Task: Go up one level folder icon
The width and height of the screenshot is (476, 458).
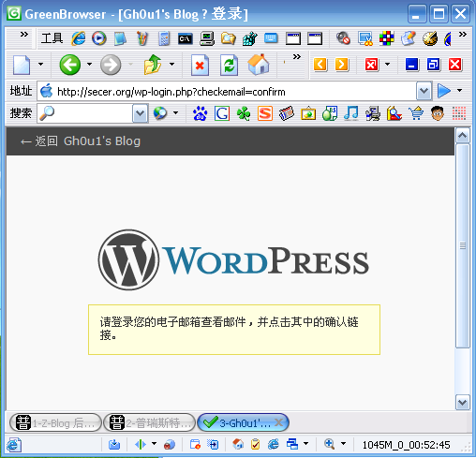Action: pos(153,65)
